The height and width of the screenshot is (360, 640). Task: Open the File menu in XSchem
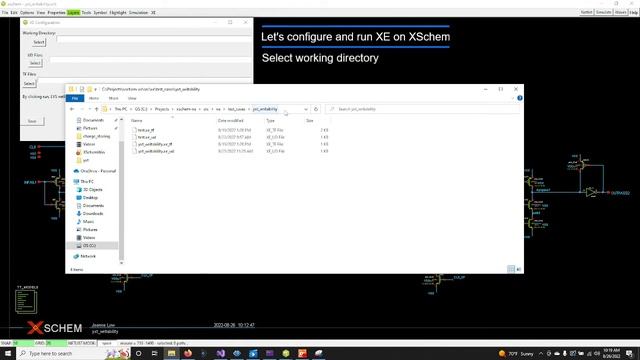[x=5, y=13]
